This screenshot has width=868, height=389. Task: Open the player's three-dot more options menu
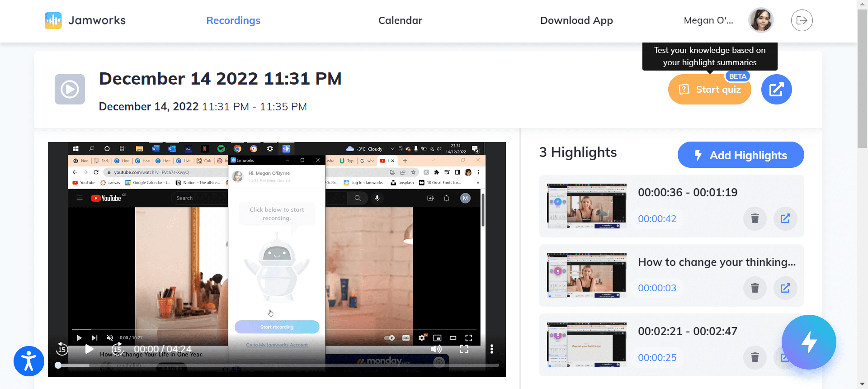[x=492, y=349]
